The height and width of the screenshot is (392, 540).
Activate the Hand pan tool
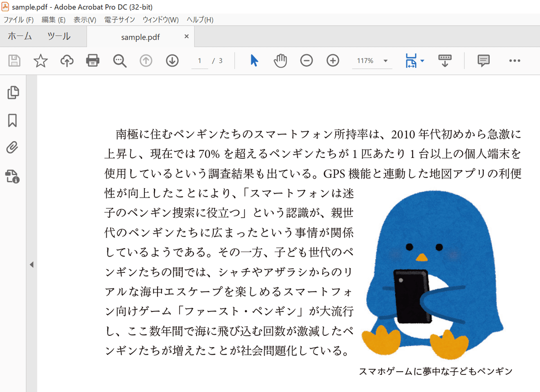coord(280,60)
